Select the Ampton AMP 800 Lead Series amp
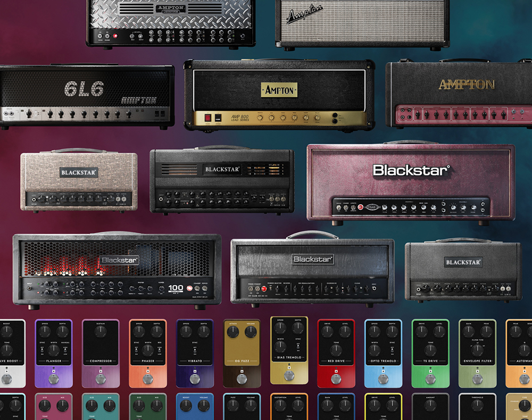The width and height of the screenshot is (532, 420). point(279,95)
